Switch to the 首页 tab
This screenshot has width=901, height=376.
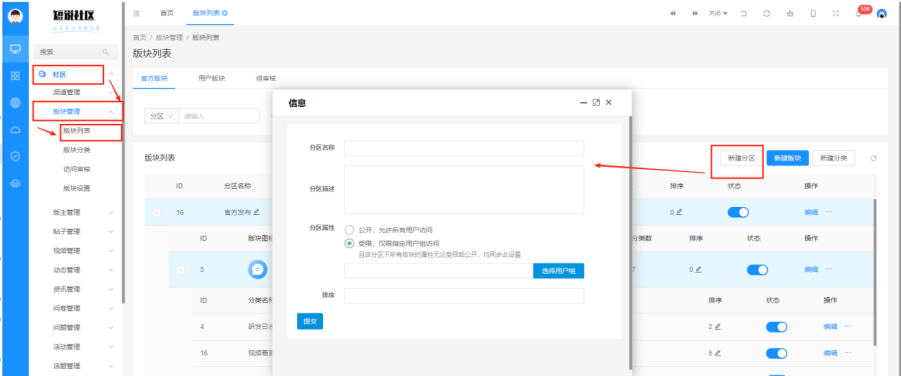(167, 13)
